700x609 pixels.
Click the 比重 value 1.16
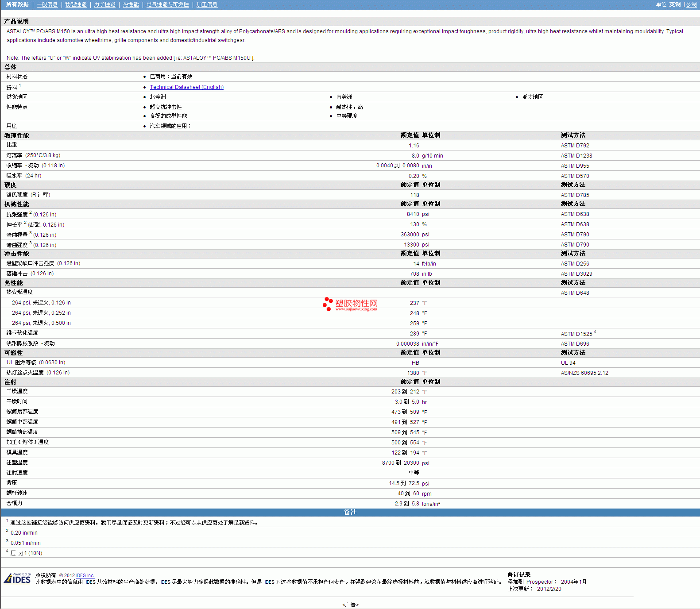[414, 146]
